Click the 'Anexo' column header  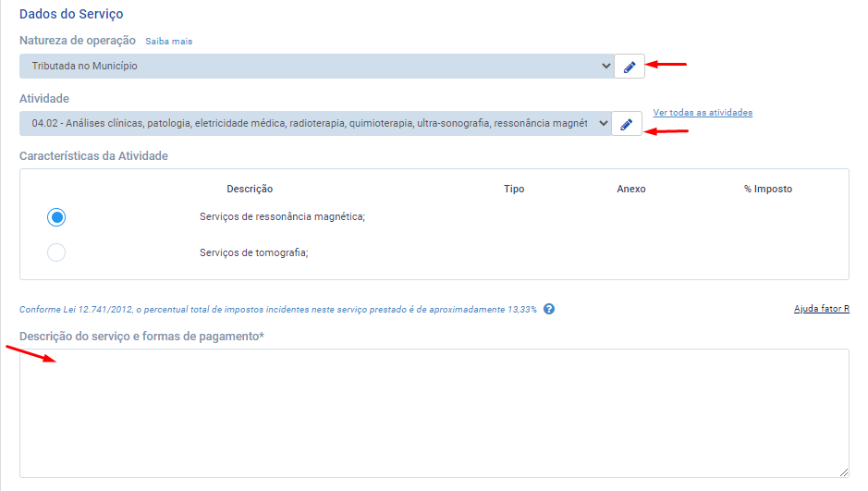coord(631,189)
